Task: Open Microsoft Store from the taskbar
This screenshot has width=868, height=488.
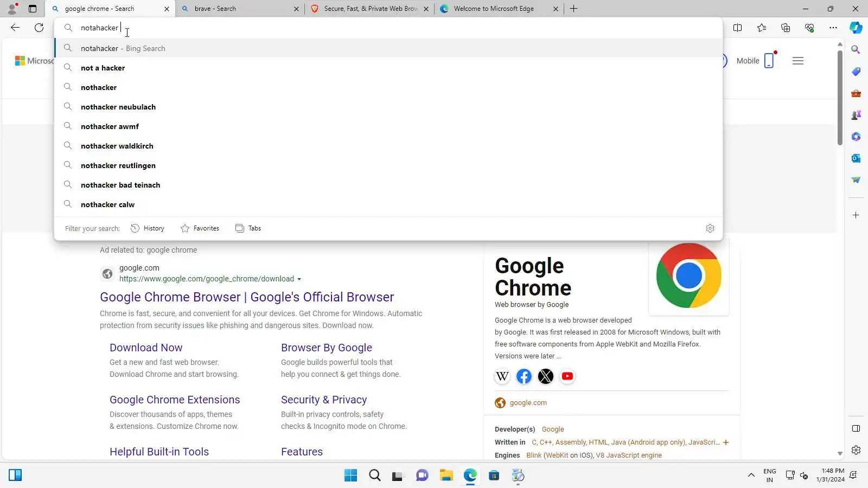Action: click(x=494, y=476)
